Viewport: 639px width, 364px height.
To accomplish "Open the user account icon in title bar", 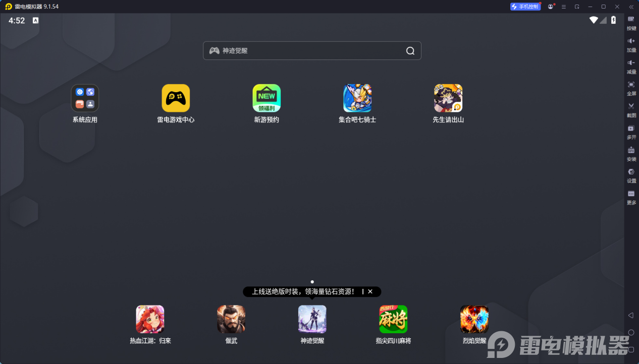I will tap(551, 7).
